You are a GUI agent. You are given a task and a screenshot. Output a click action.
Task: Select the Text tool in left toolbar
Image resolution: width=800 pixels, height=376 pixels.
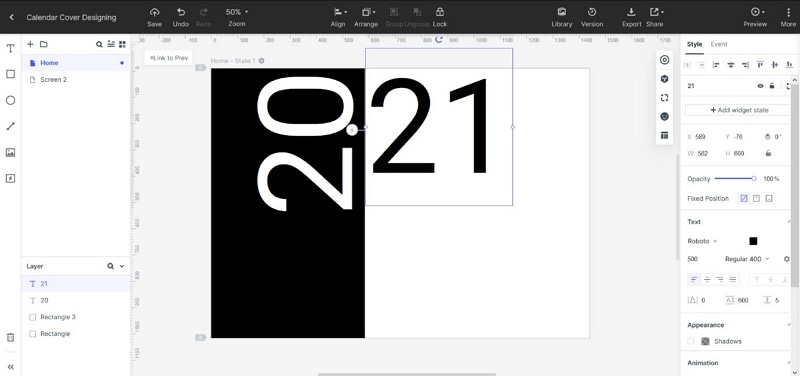[x=10, y=48]
